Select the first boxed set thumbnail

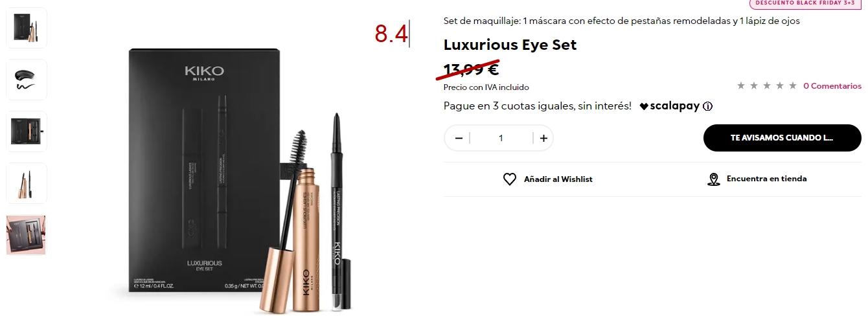27,28
